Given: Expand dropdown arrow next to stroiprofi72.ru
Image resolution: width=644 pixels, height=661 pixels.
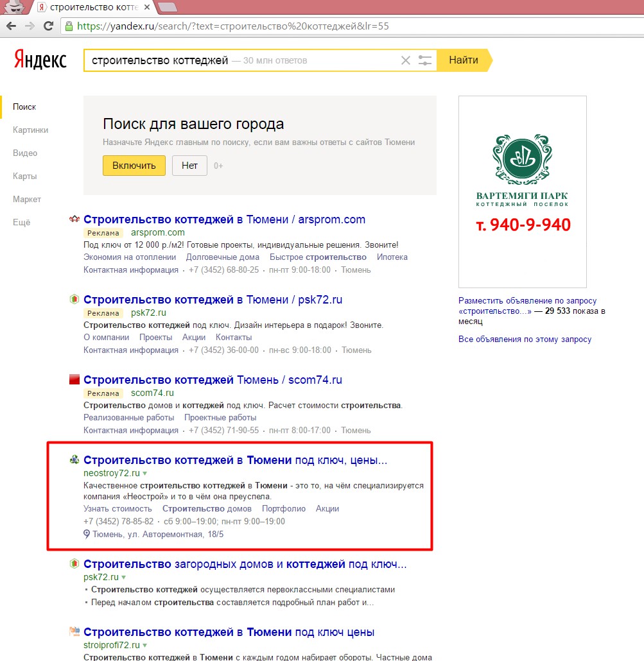Looking at the screenshot, I should click(144, 646).
